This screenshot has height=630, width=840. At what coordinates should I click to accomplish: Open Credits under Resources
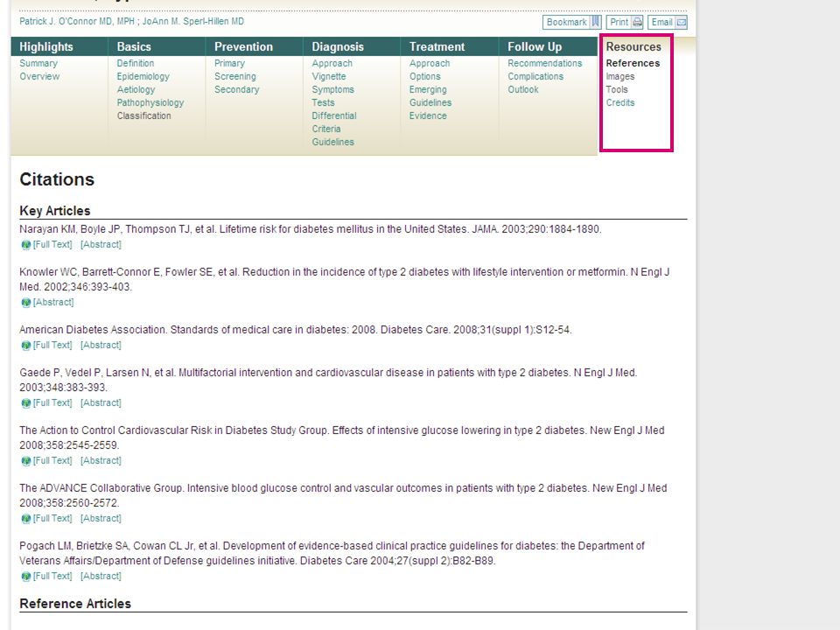click(x=619, y=102)
